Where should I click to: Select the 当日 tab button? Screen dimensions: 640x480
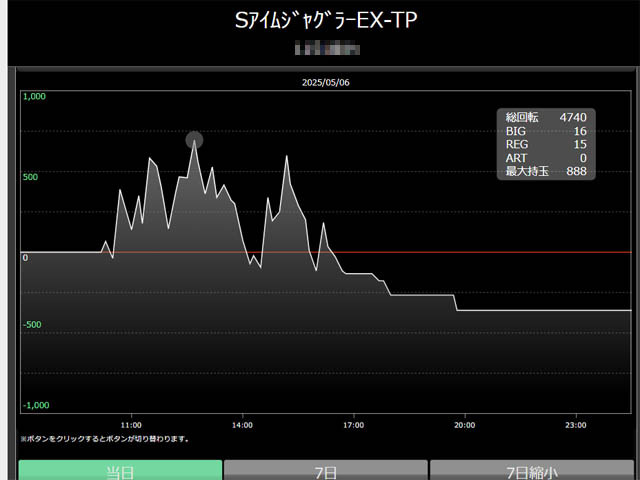pos(120,470)
